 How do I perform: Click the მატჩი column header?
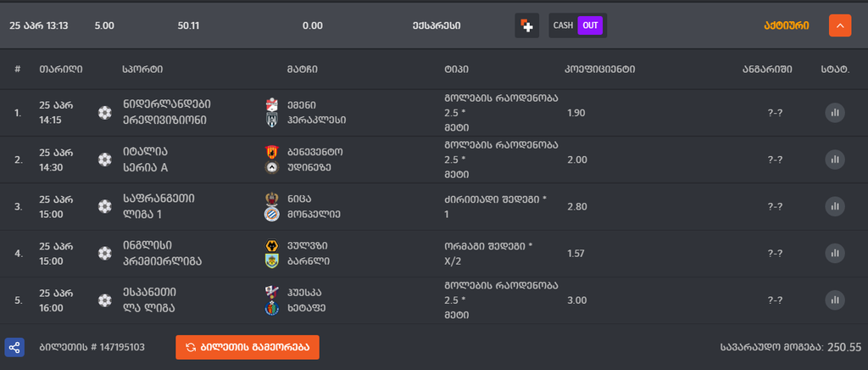[x=302, y=69]
